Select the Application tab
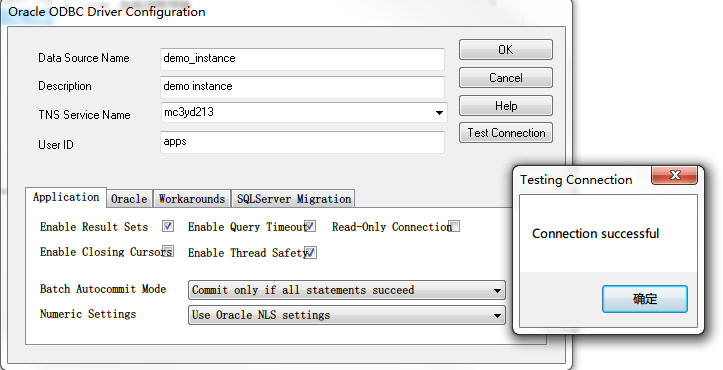723x370 pixels. click(x=66, y=197)
